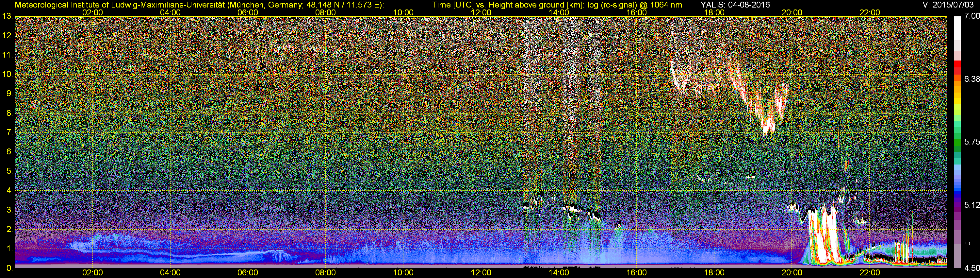The image size is (980, 278).
Task: Select the 06:00 label on the top time axis
Action: click(248, 12)
